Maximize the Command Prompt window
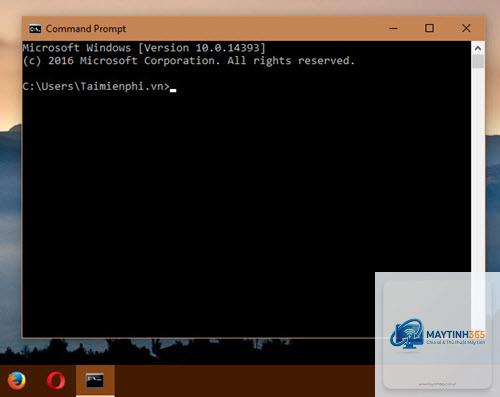500x397 pixels. [429, 28]
